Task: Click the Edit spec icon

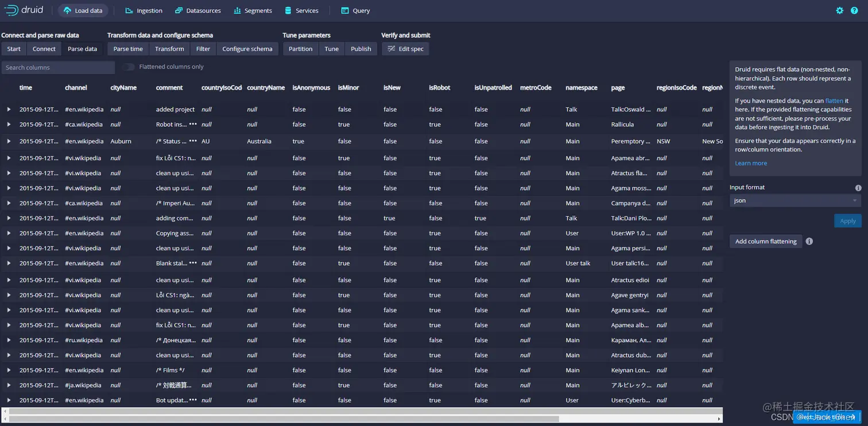Action: click(392, 49)
